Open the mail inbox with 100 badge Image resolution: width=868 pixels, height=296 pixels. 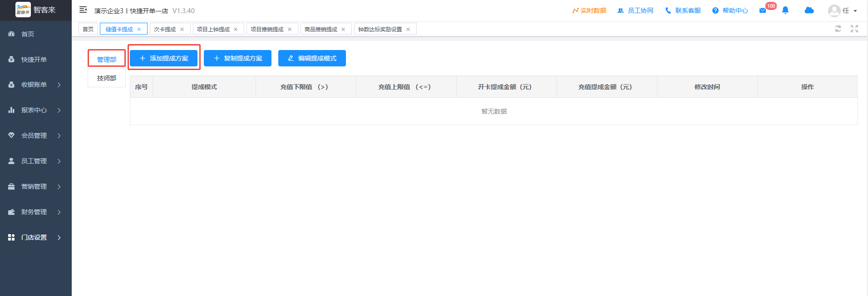tap(763, 10)
